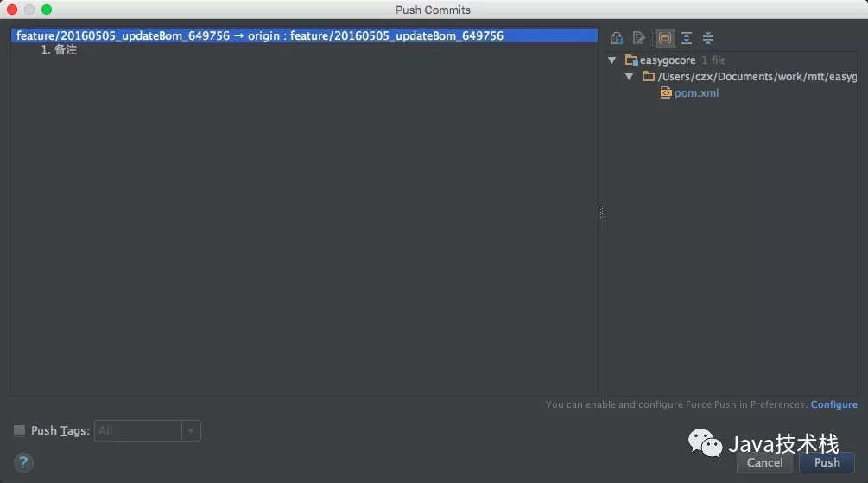
Task: Click the "1 file" count label
Action: click(713, 60)
